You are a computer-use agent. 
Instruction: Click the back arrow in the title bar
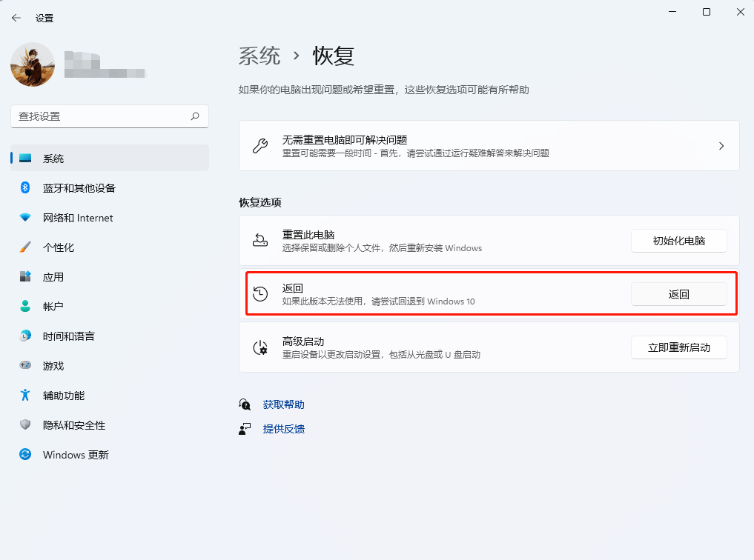point(16,18)
